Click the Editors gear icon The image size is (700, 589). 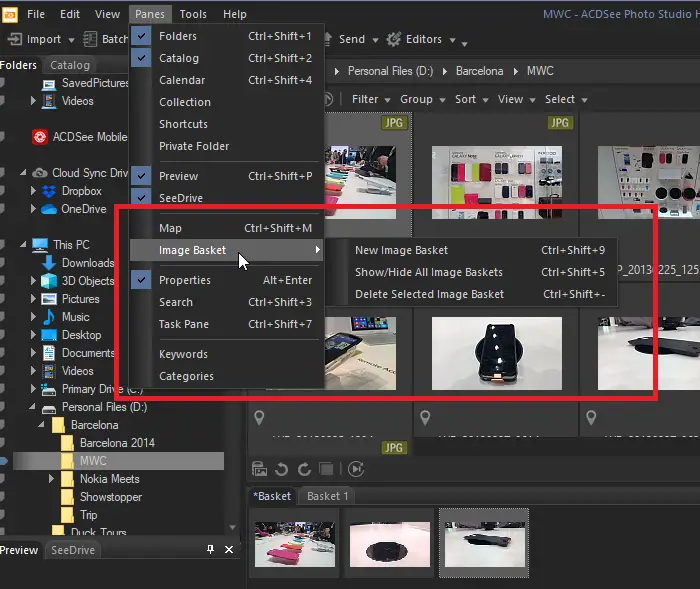[x=394, y=39]
